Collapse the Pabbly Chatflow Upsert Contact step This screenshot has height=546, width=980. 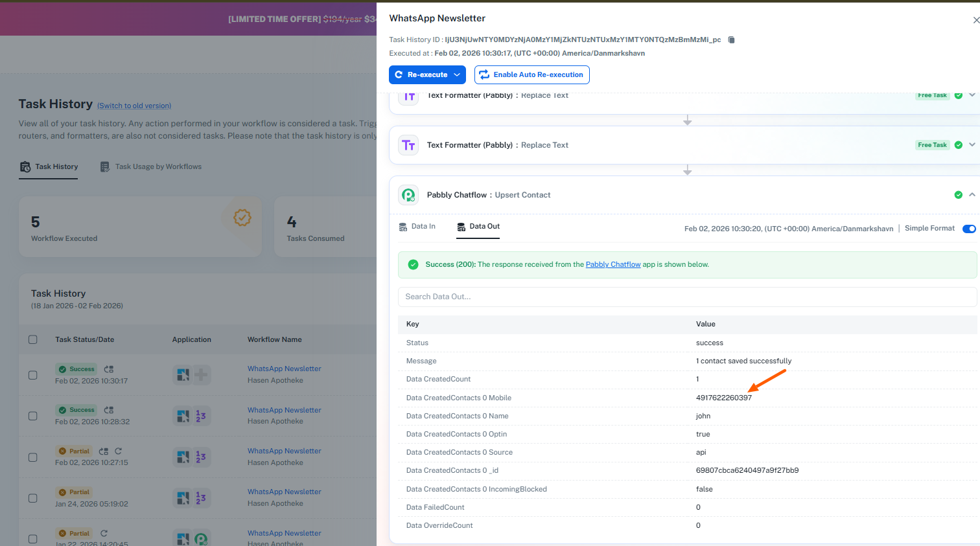[972, 195]
